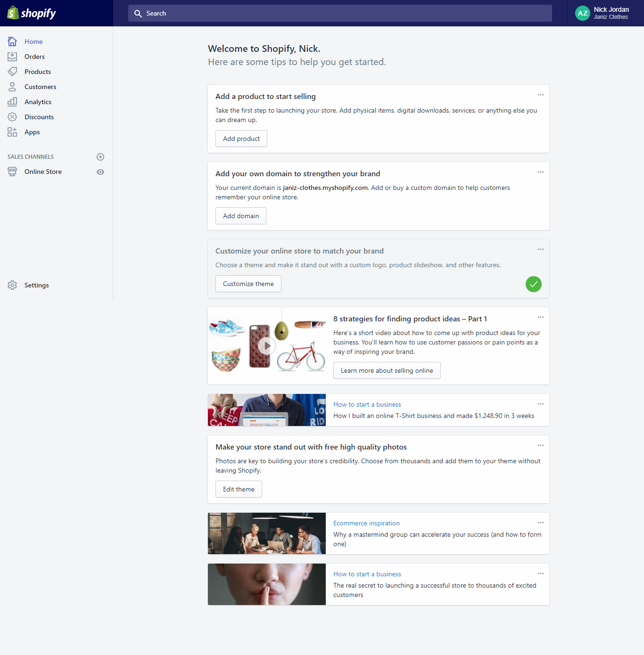Click into the Search field

[339, 13]
